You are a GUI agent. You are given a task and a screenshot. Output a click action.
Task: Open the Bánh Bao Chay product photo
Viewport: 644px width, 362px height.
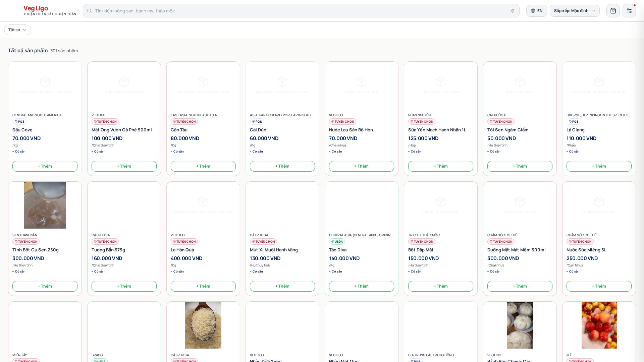[520, 325]
